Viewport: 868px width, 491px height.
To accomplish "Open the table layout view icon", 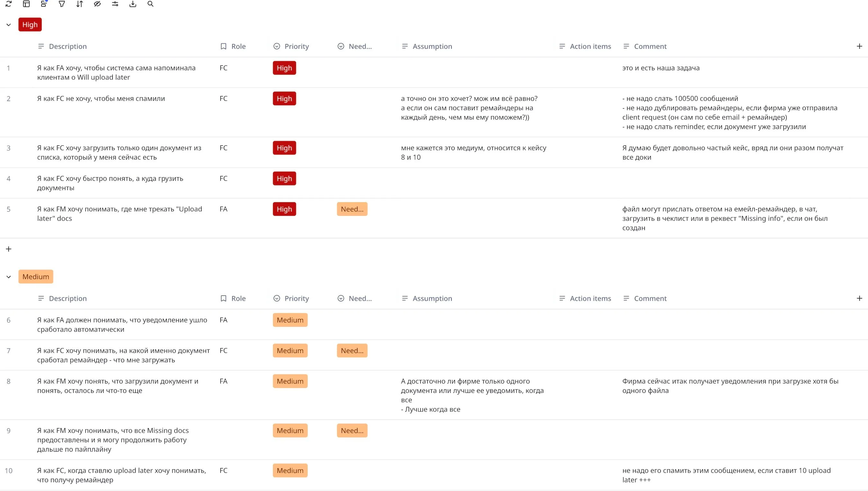I will tap(26, 4).
